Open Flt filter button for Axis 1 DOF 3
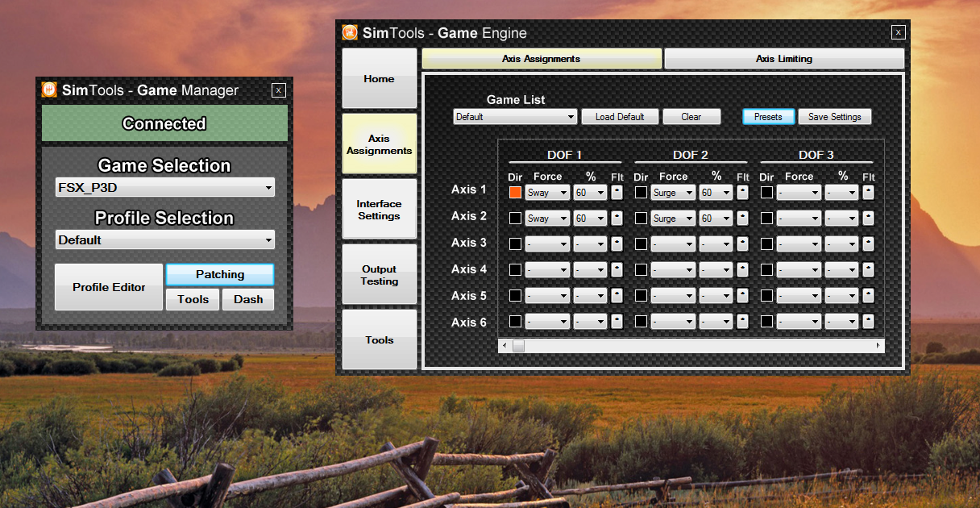980x508 pixels. tap(868, 193)
